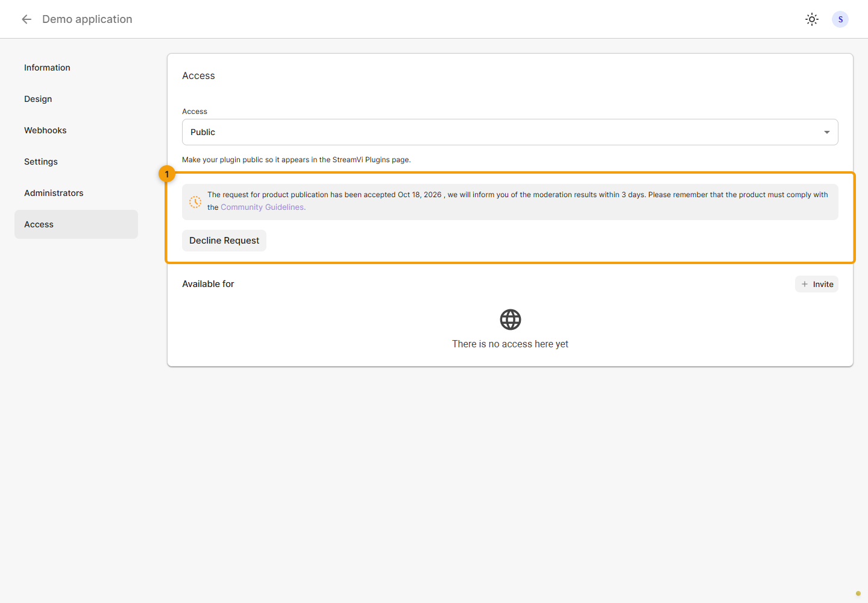Open the Public access combo box
Screen dimensions: 868x603
pos(510,132)
